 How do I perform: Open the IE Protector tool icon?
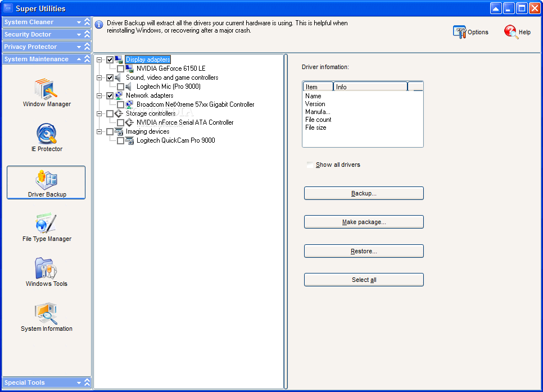point(47,134)
